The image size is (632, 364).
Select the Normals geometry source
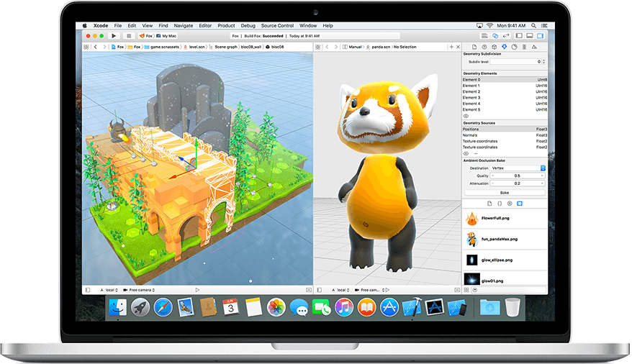click(505, 135)
